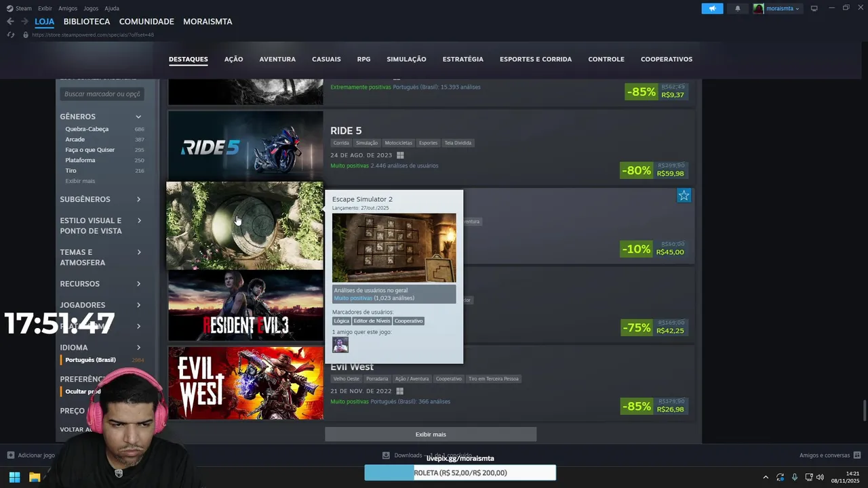Select the SIMULAÇÃO category tab

pos(406,59)
